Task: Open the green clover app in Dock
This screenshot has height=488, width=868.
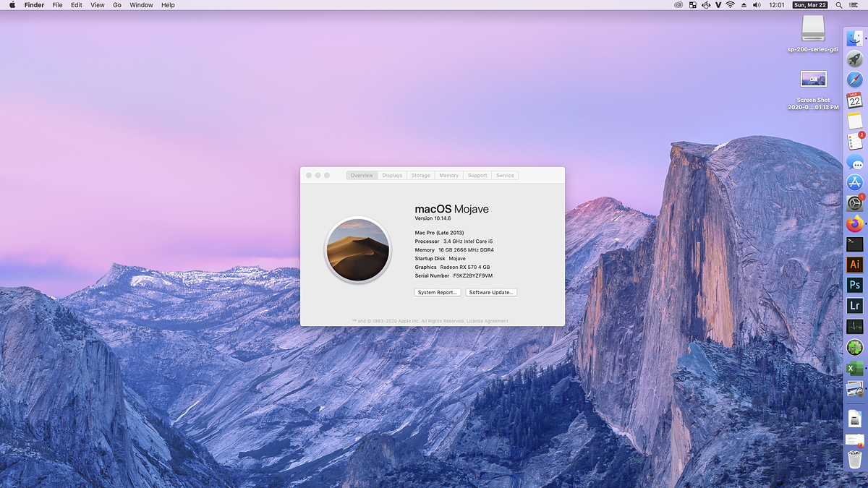Action: [855, 348]
